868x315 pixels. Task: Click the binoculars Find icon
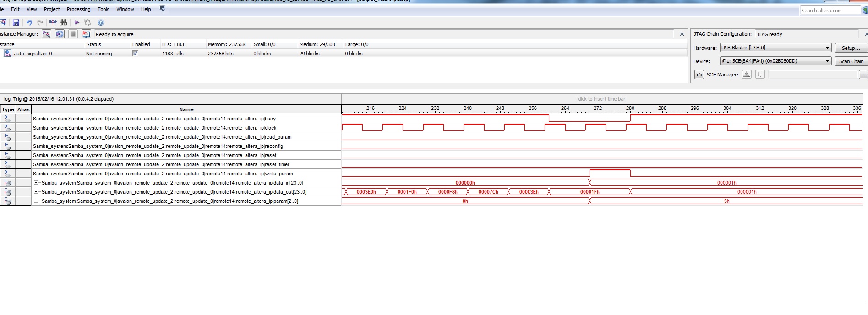(x=64, y=22)
